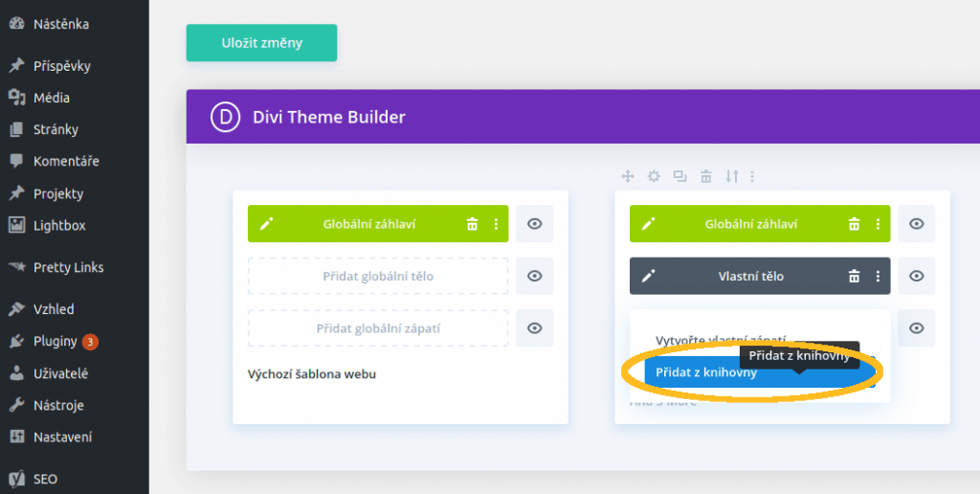Click the Nástroje wrench icon
Image resolution: width=980 pixels, height=494 pixels.
click(x=17, y=405)
